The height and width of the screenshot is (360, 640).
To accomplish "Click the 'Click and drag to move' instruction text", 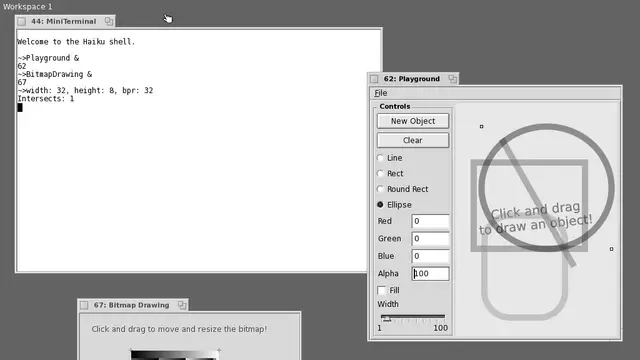I will 179,329.
